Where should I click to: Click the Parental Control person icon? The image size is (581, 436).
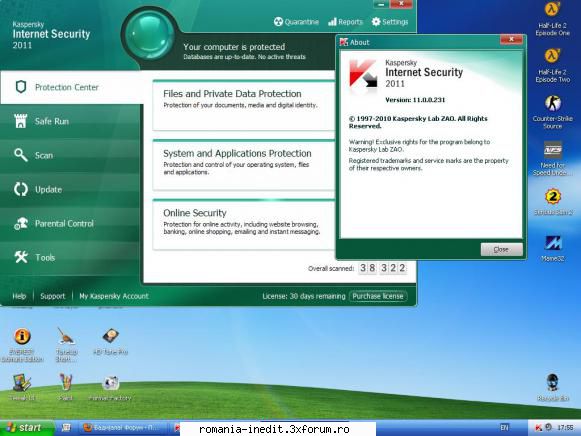(x=21, y=223)
